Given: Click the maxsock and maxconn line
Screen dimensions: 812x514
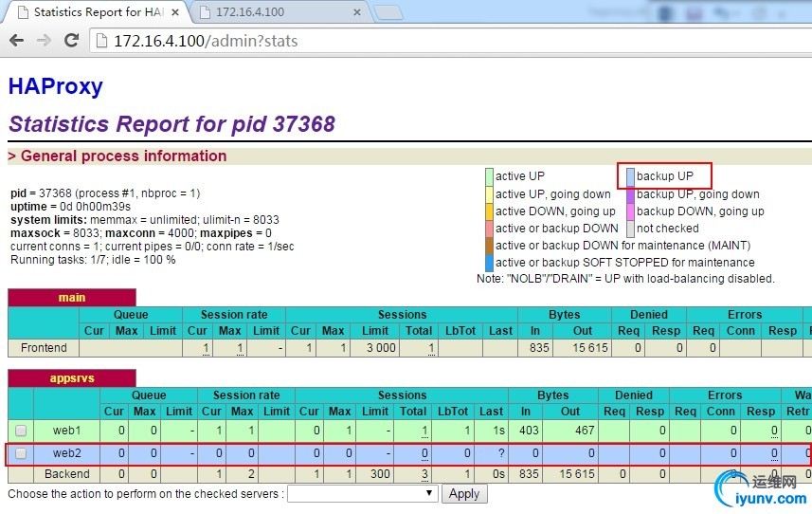Looking at the screenshot, I should pyautogui.click(x=141, y=233).
